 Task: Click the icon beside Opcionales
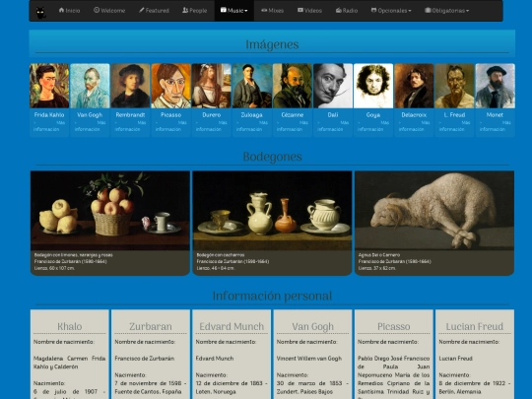[x=373, y=10]
